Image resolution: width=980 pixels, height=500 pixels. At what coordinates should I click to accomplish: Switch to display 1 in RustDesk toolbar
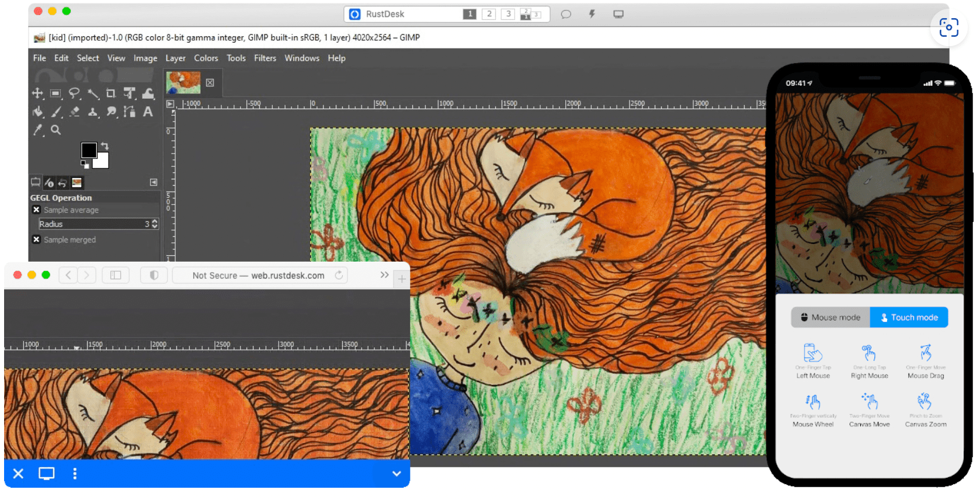click(470, 14)
